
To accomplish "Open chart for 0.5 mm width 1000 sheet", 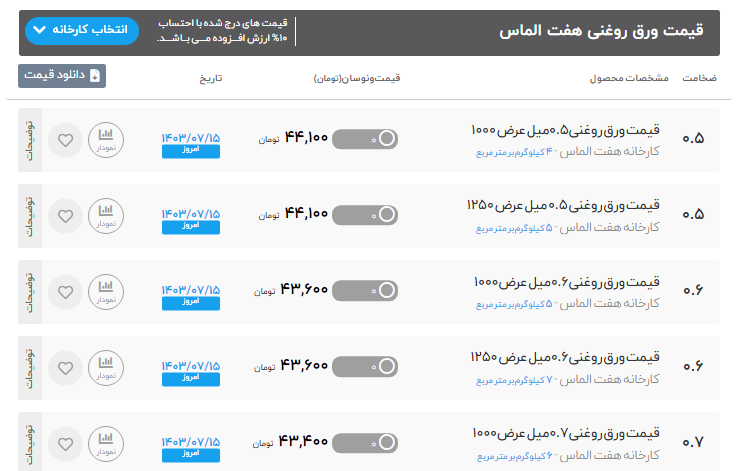I will (106, 139).
